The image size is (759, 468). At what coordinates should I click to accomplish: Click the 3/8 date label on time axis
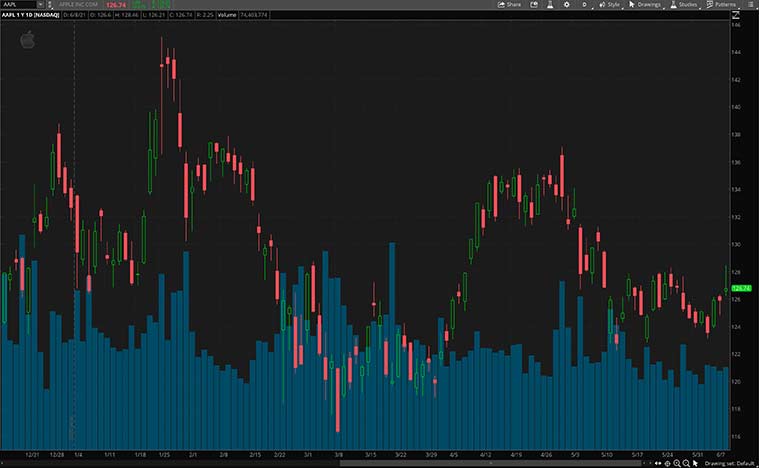tap(338, 455)
